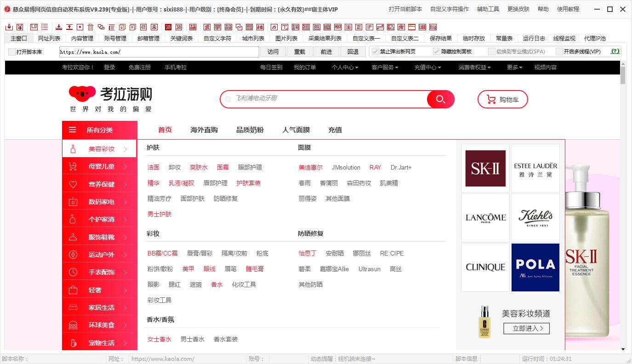
Task: Expand the 充值中心 dropdown
Action: click(x=427, y=68)
